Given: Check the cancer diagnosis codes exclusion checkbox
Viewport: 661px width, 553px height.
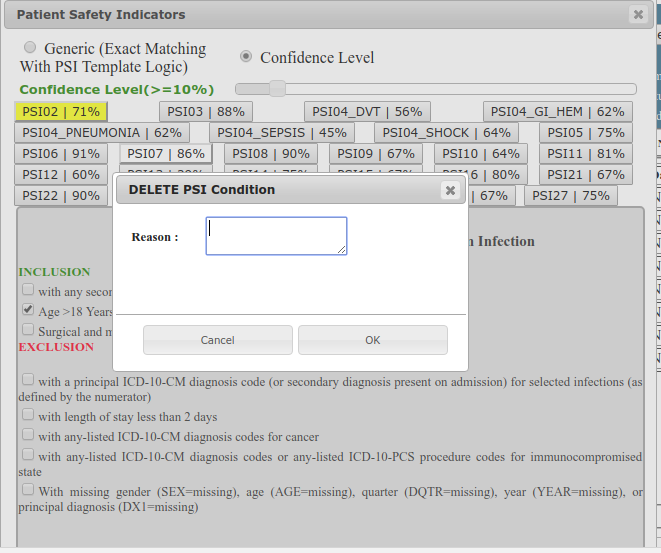Looking at the screenshot, I should pyautogui.click(x=28, y=436).
